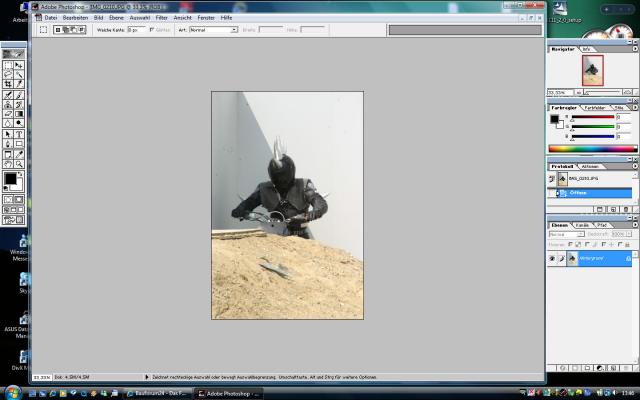640x400 pixels.
Task: Select the Öffnen history state
Action: point(589,193)
